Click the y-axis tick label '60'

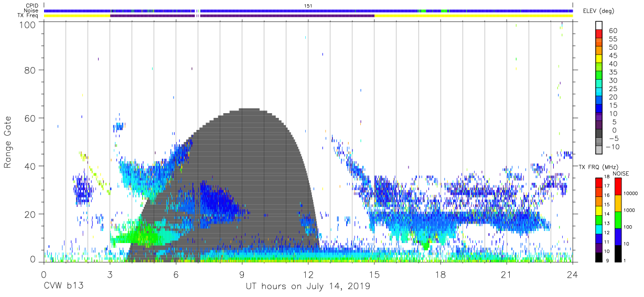coord(31,118)
